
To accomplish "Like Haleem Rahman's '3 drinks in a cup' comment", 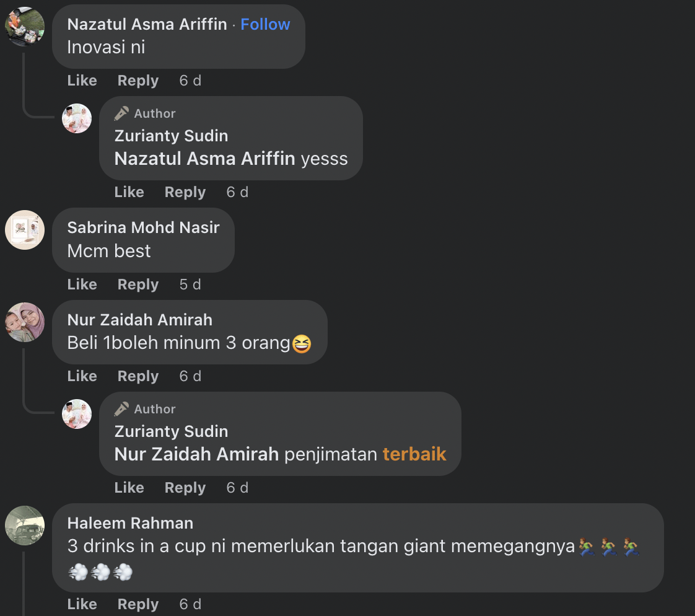I will [82, 604].
